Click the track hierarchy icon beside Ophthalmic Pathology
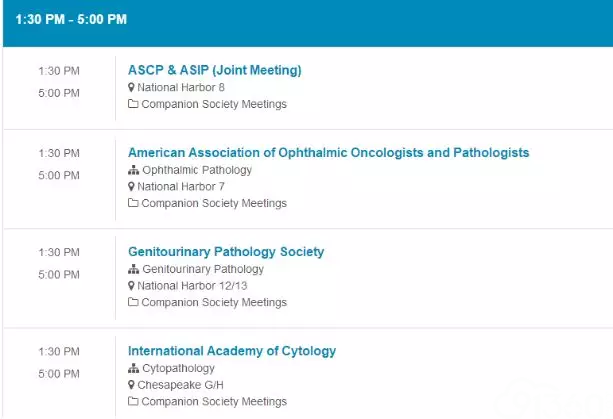Viewport: 613px width, 419px height. point(133,170)
